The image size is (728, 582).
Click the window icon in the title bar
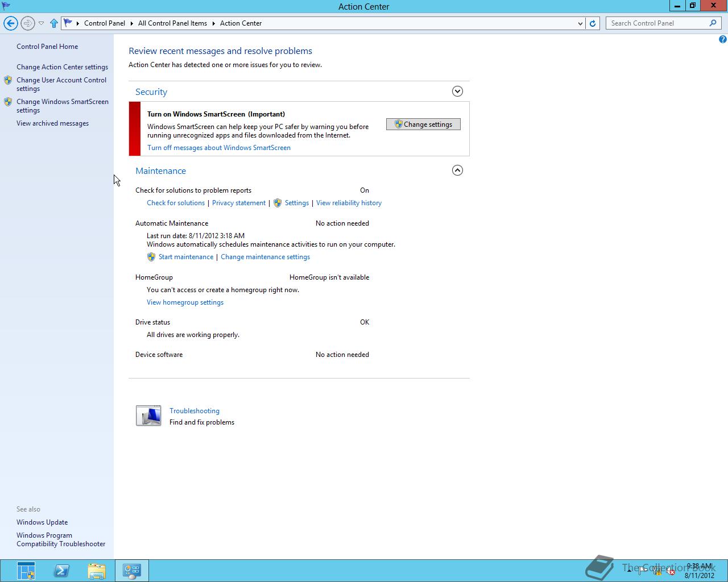[x=6, y=6]
